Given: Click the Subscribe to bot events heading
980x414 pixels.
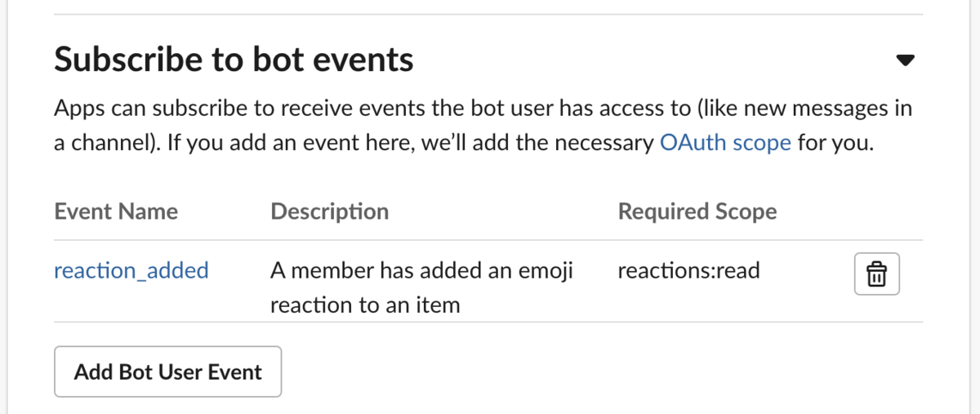Looking at the screenshot, I should [234, 60].
